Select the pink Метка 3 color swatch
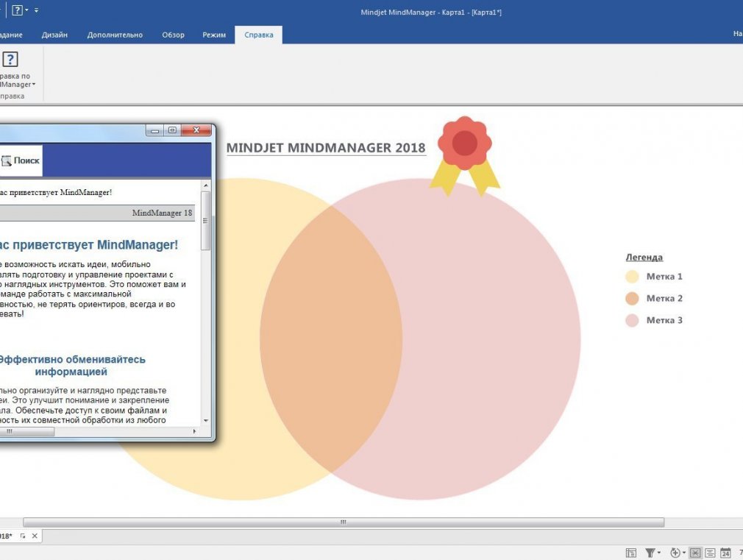 632,321
